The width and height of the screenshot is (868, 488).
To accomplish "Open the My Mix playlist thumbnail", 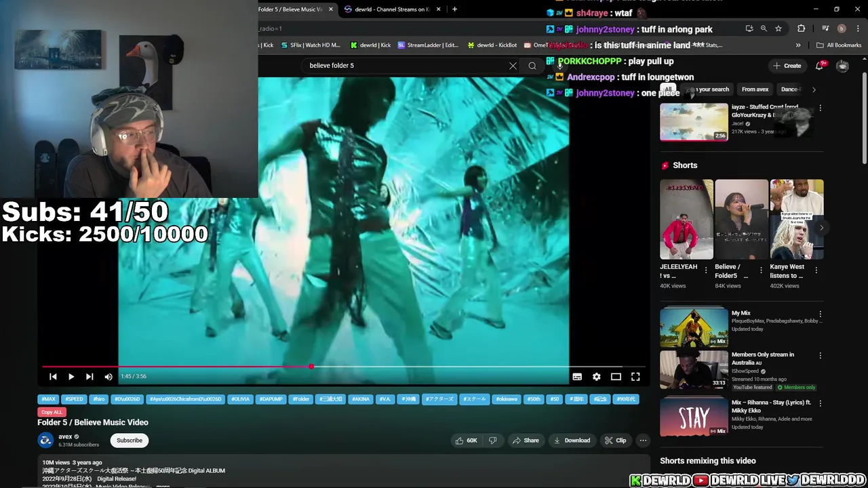I will coord(694,328).
